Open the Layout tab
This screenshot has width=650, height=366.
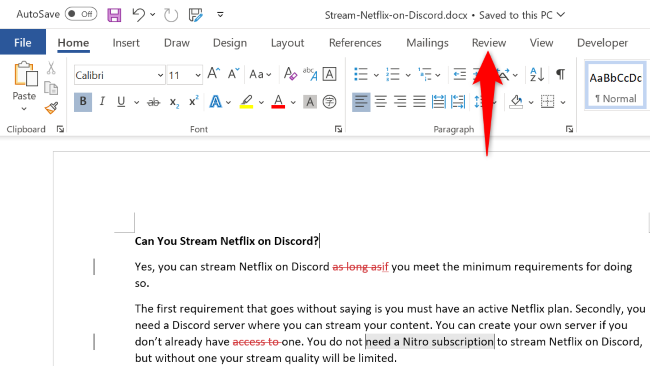click(287, 43)
